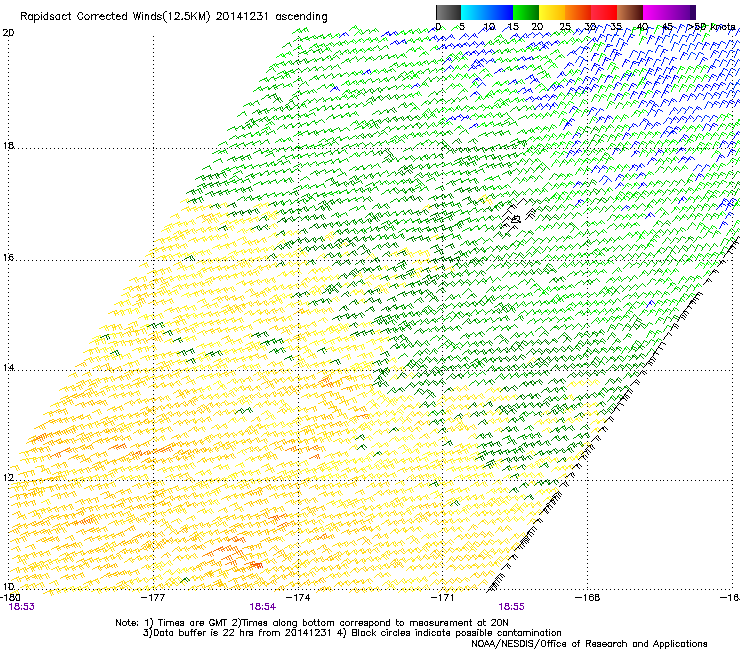Click the magenta 40-45 knots legend swatch
The height and width of the screenshot is (650, 740).
656,12
